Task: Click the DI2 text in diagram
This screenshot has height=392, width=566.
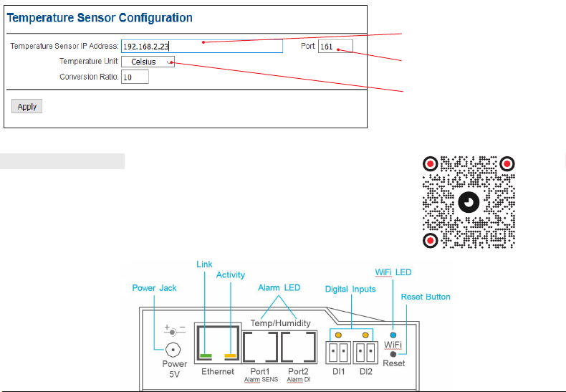Action: tap(365, 372)
